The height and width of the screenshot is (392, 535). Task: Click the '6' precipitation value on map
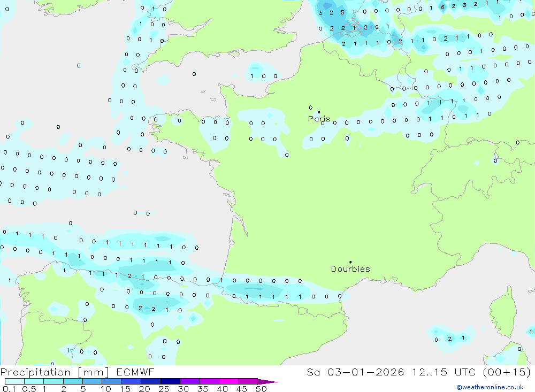coord(442,7)
